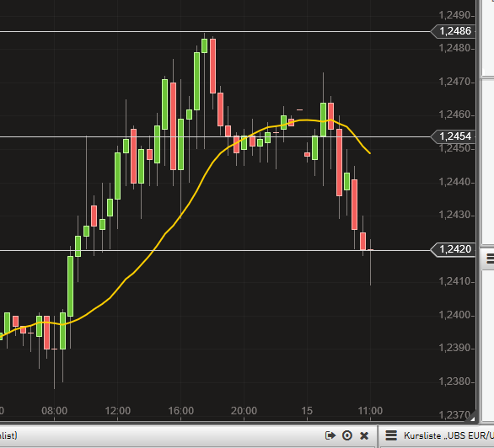
Task: Click the 1,2420 price line marker
Action: pos(453,249)
